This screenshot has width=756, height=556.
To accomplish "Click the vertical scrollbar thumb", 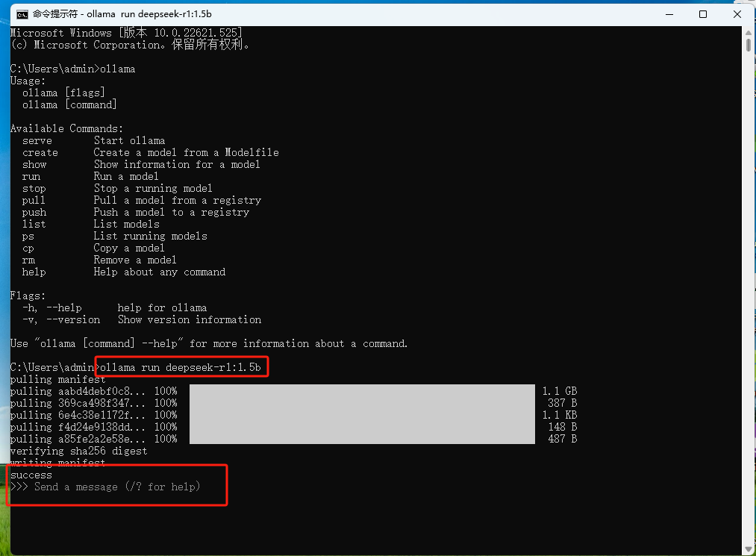I will tap(749, 45).
